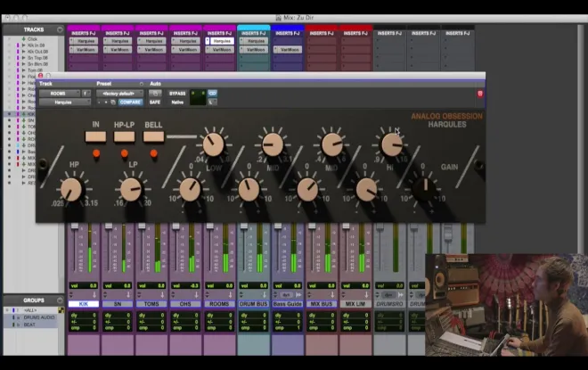Select the BEAT group

(29, 325)
